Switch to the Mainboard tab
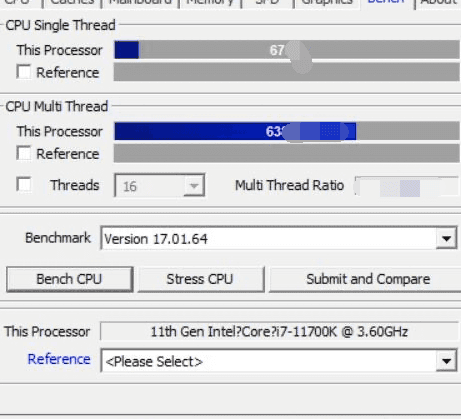461x419 pixels. (140, 3)
